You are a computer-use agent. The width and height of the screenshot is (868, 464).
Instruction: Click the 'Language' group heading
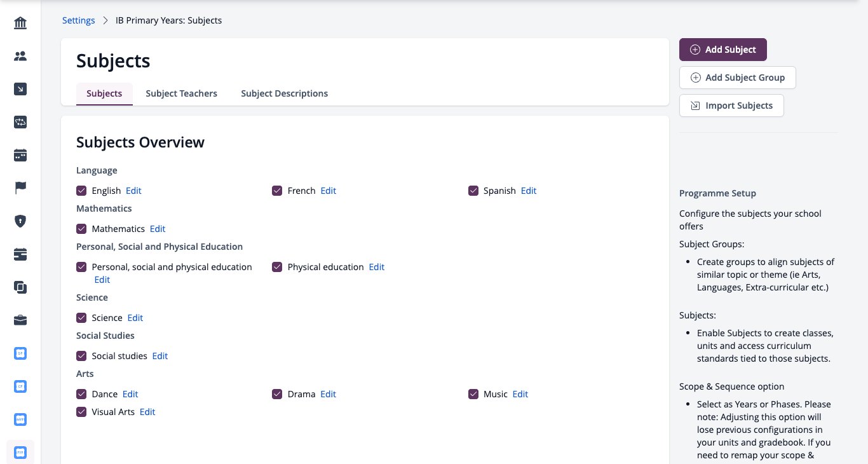tap(97, 170)
